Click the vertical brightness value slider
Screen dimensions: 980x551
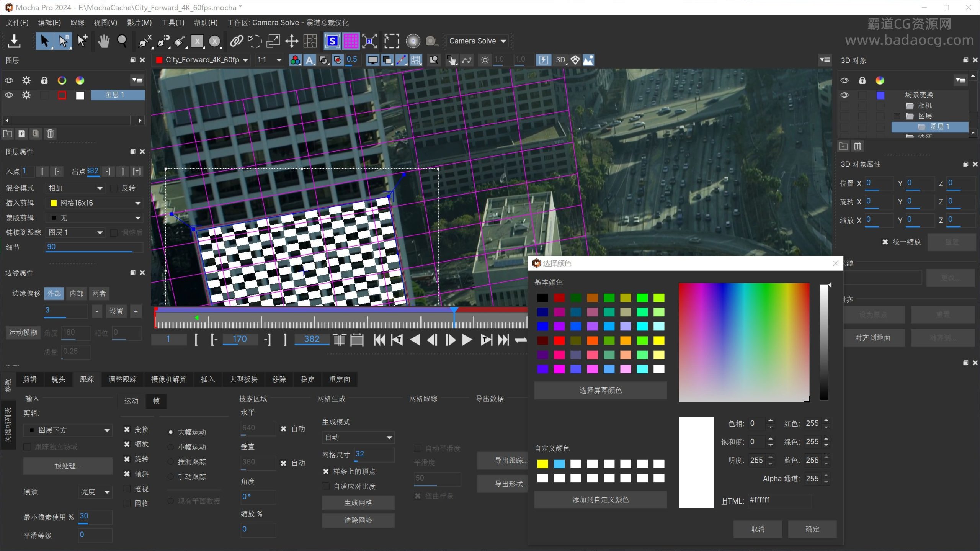tap(824, 342)
